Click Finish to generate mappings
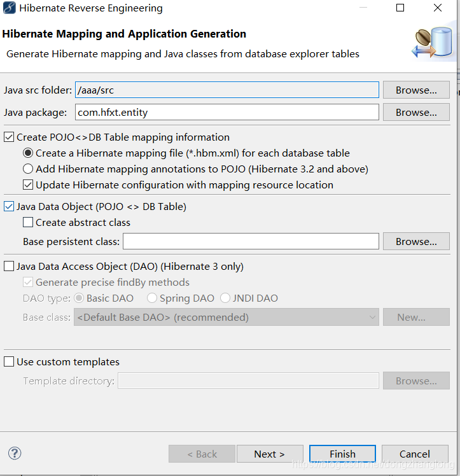 342,454
